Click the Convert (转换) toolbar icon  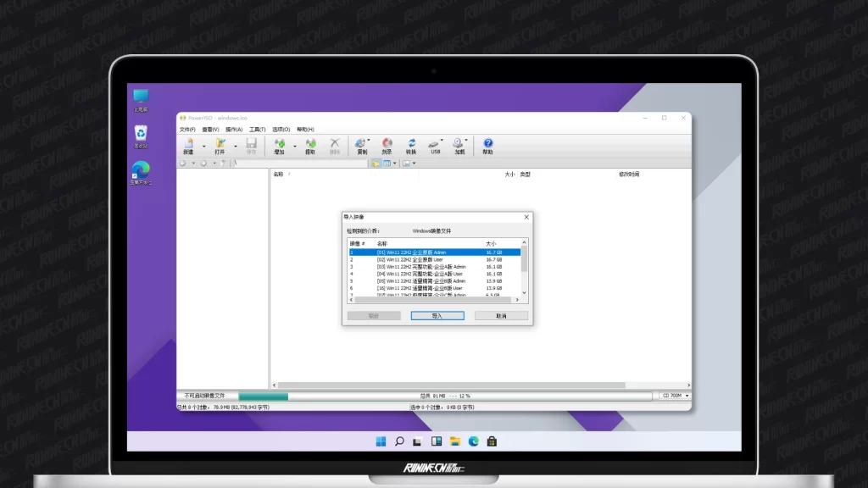411,145
